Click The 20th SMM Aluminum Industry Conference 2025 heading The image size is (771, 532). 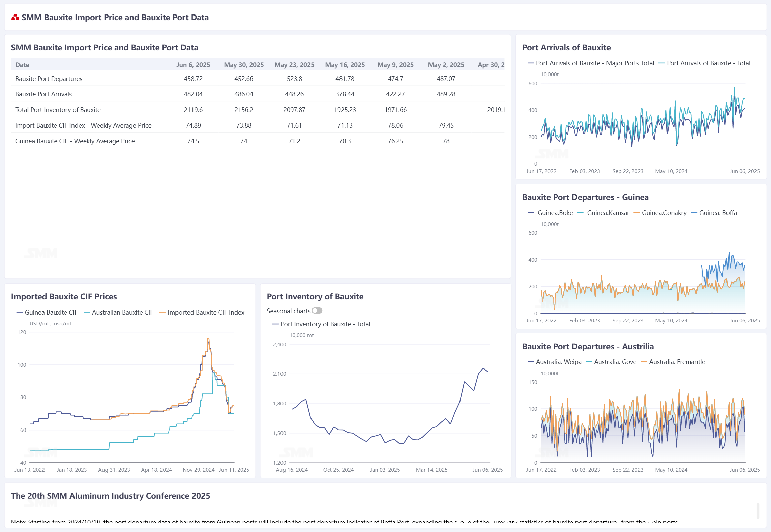point(111,496)
